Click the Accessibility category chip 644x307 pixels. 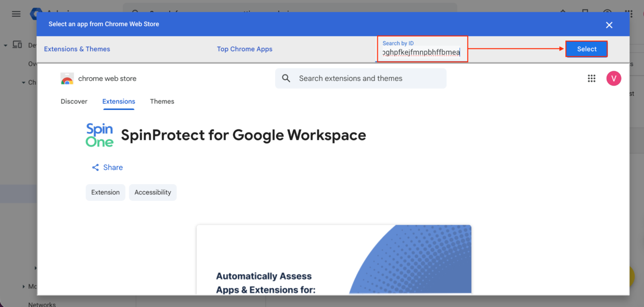pyautogui.click(x=153, y=193)
